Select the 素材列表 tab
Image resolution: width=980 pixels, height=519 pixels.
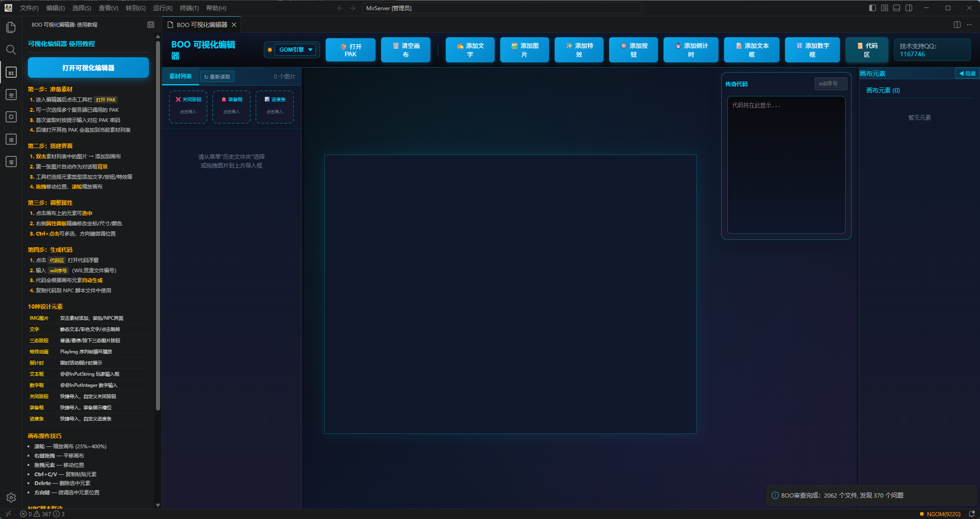[181, 76]
